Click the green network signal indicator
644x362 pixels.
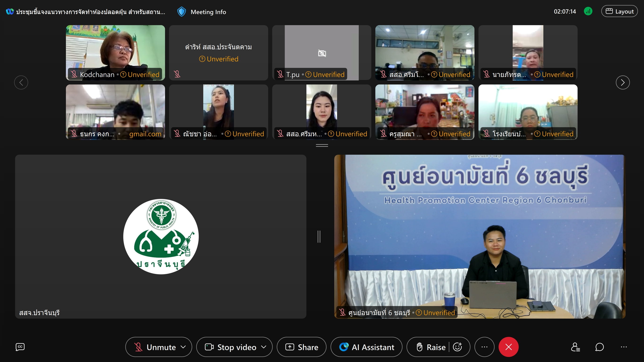click(588, 11)
